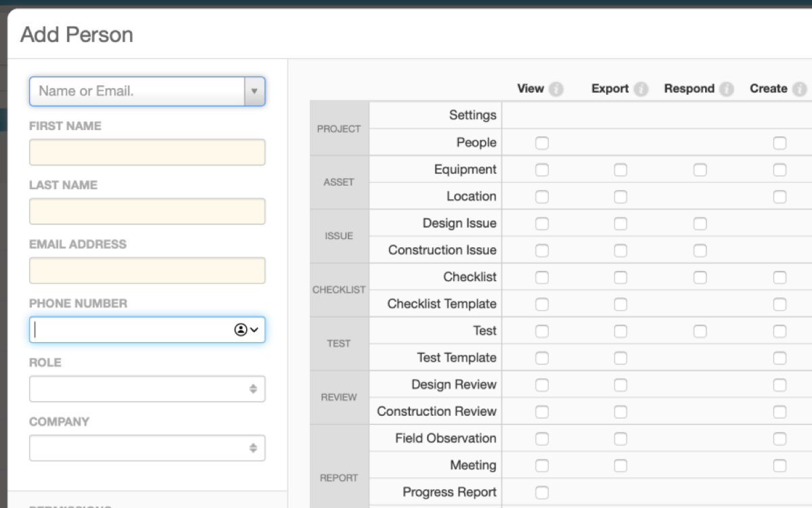
Task: Enable View permission for People
Action: coord(542,143)
